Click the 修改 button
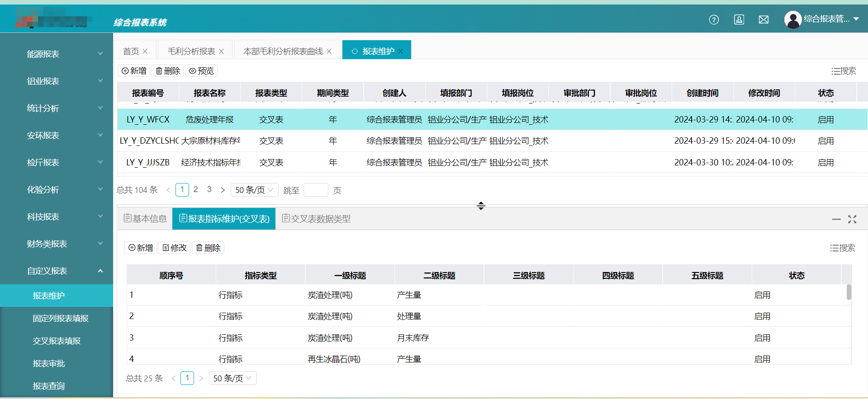Screen dimensions: 868x399 pos(175,248)
